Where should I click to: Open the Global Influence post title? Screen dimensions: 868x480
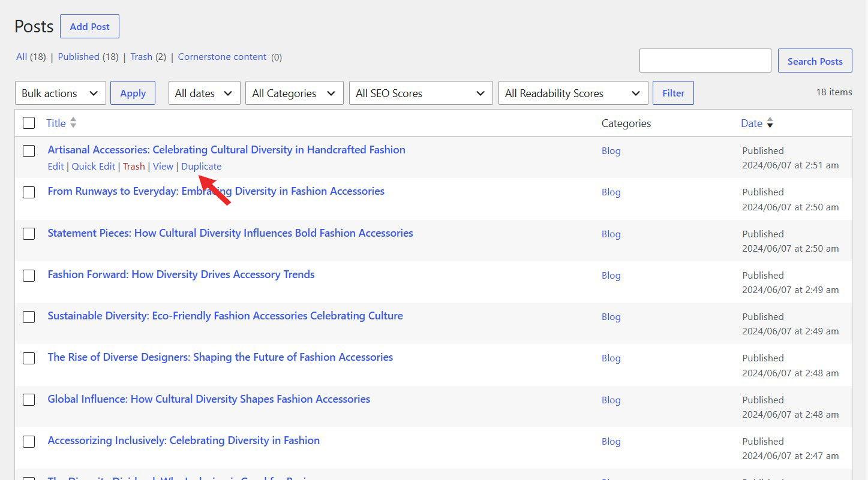click(209, 399)
